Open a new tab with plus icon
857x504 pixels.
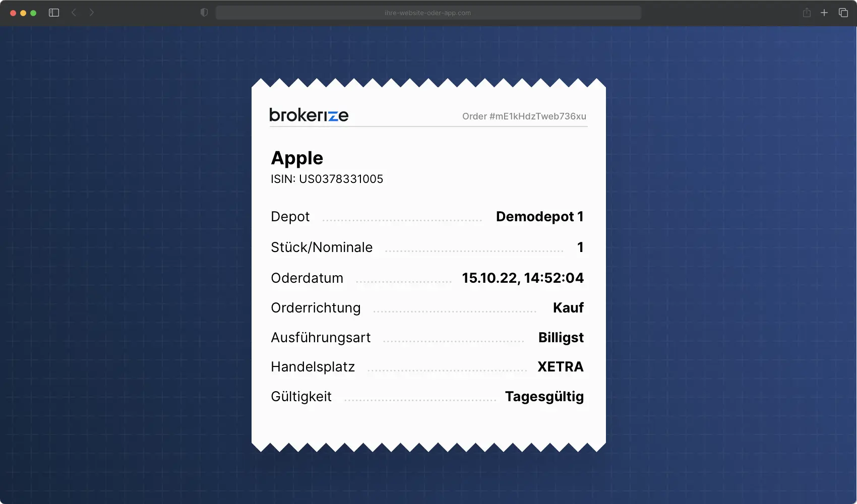(x=824, y=13)
